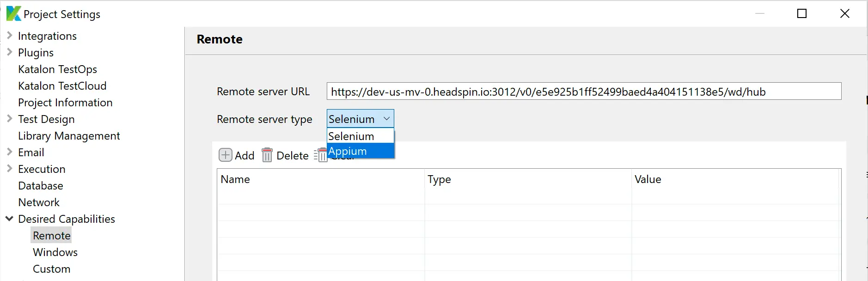The image size is (868, 281).
Task: Click the Delete capability trash icon
Action: point(267,155)
